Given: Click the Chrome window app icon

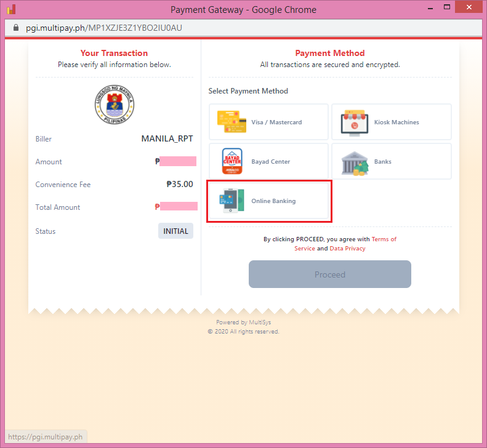Looking at the screenshot, I should [x=11, y=9].
